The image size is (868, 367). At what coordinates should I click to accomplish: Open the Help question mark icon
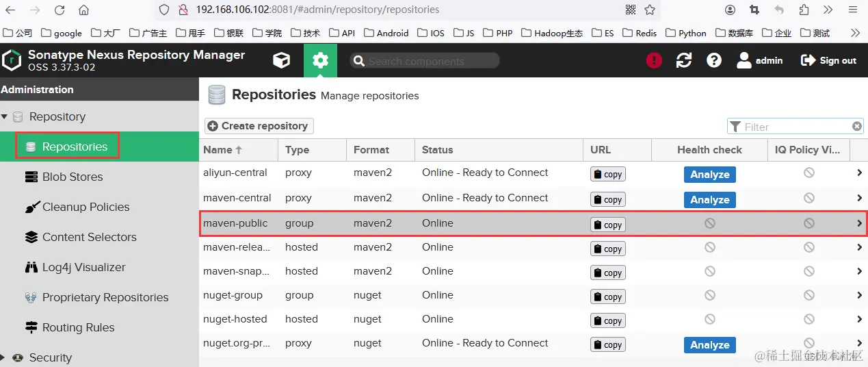tap(714, 60)
